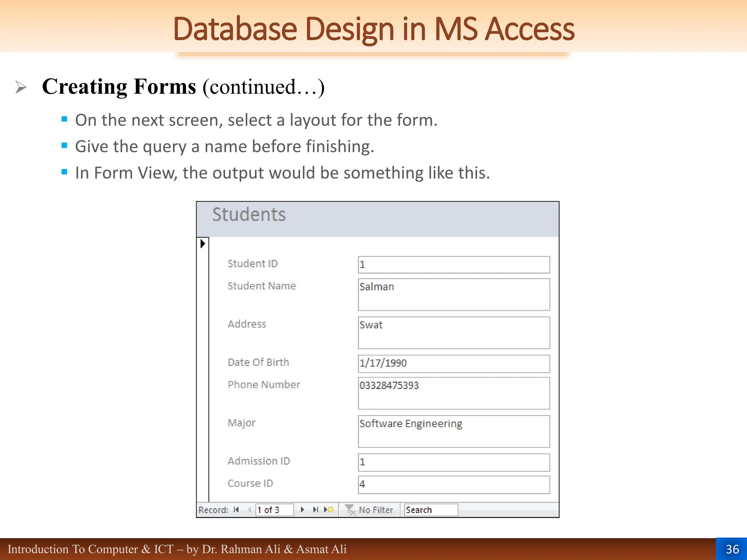Click the Major field showing Software Engineering

[x=454, y=431]
